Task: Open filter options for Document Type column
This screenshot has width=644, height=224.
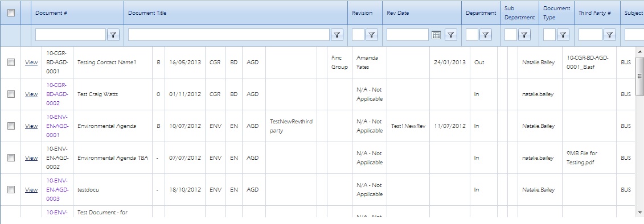Action: click(x=563, y=35)
